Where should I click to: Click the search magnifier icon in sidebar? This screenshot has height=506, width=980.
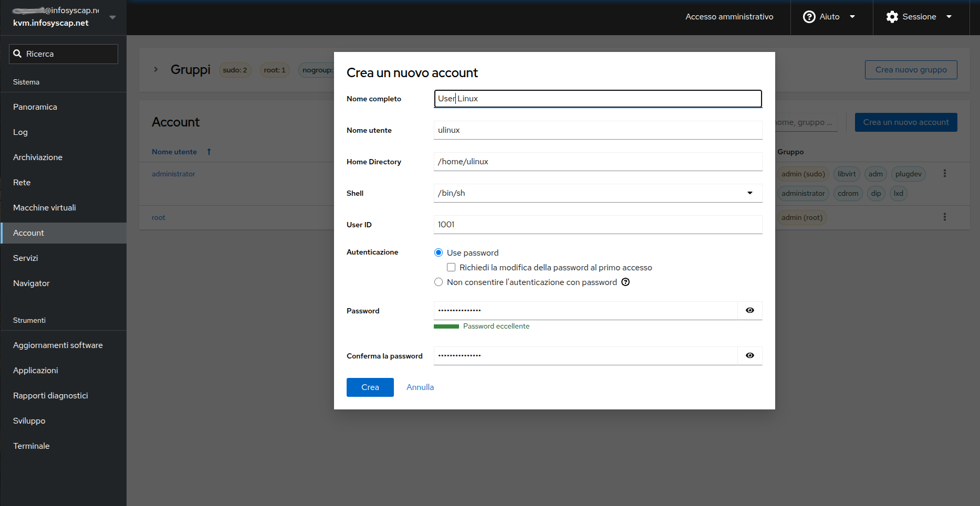click(17, 54)
